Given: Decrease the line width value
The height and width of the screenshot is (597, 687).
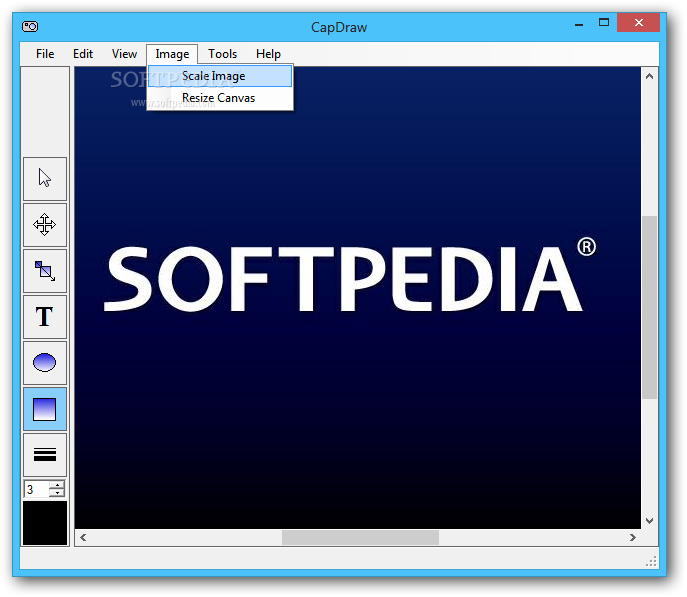Looking at the screenshot, I should (x=57, y=493).
